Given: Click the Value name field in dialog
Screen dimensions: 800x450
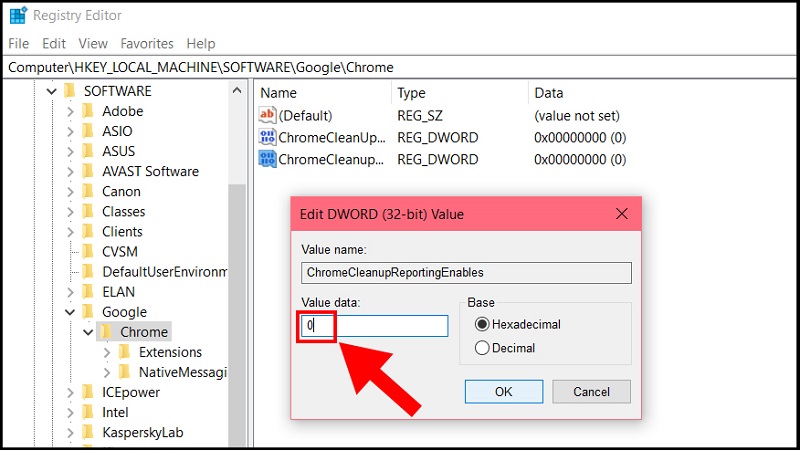Looking at the screenshot, I should (466, 272).
